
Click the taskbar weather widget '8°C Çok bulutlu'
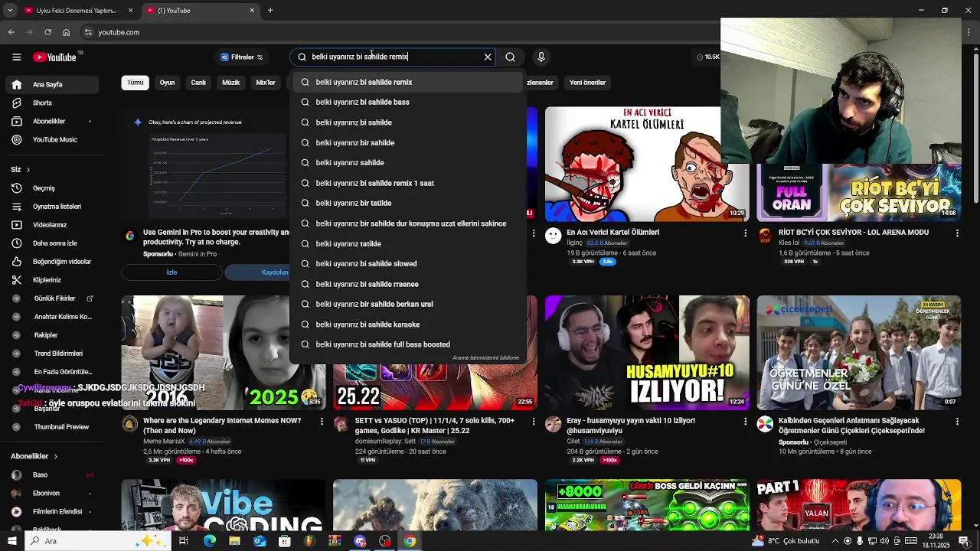(786, 541)
